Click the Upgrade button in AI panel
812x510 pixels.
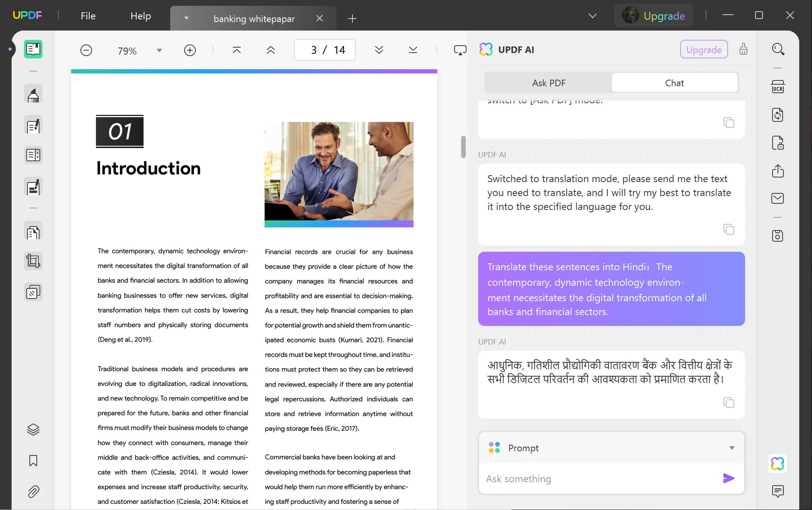click(x=703, y=49)
